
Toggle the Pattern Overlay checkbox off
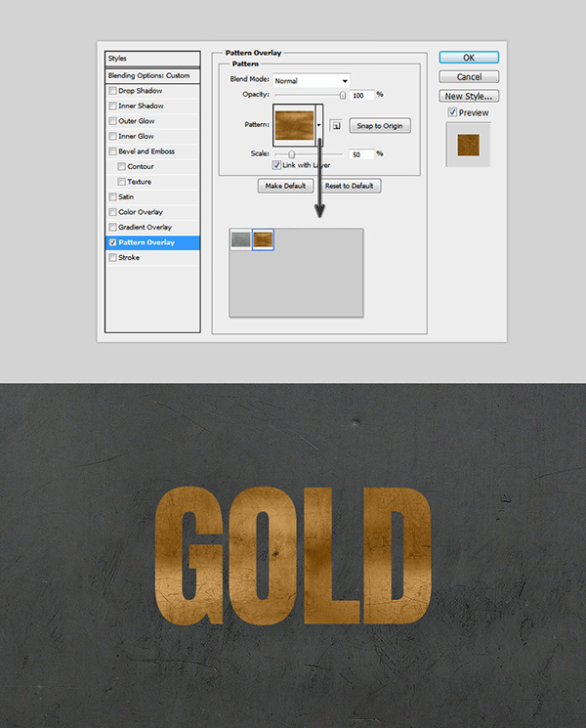click(x=113, y=242)
